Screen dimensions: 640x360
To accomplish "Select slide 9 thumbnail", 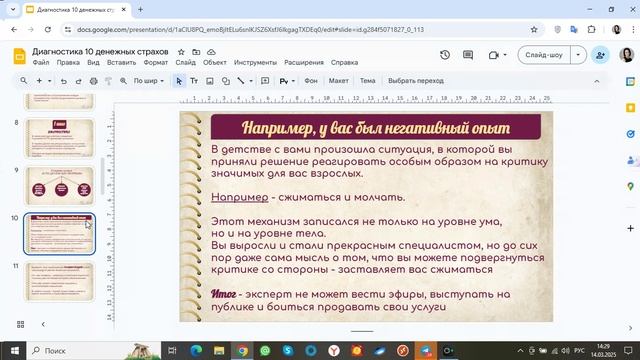I will pyautogui.click(x=60, y=186).
